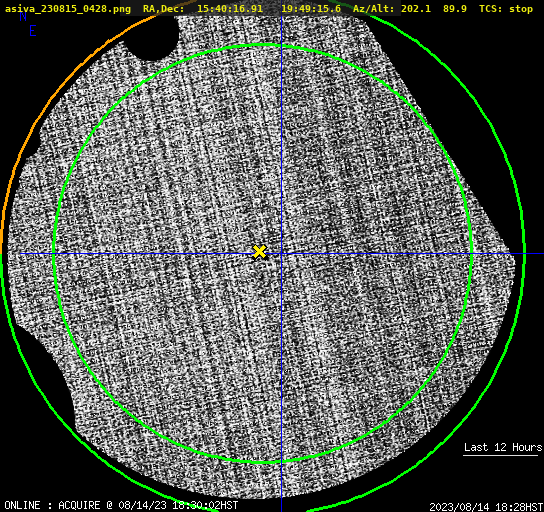
Task: Click the RA,Dec label in the header
Action: click(x=163, y=9)
